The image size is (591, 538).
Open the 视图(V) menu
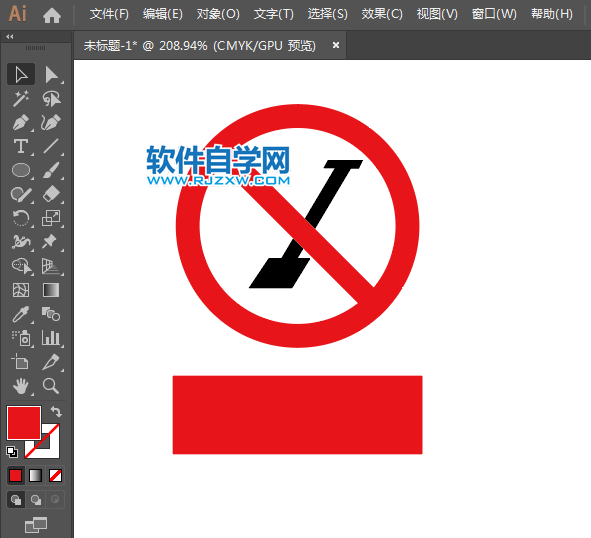[x=437, y=14]
